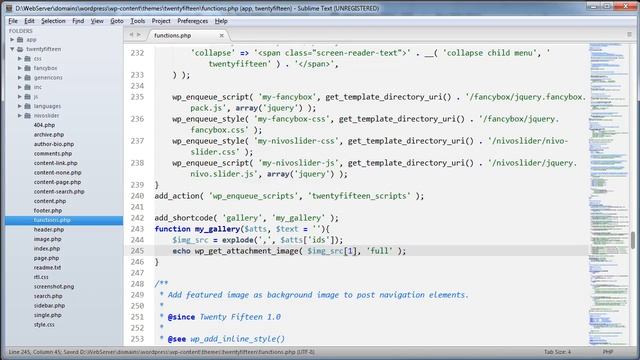
Task: Open content-none.php in the sidebar
Action: pyautogui.click(x=58, y=173)
